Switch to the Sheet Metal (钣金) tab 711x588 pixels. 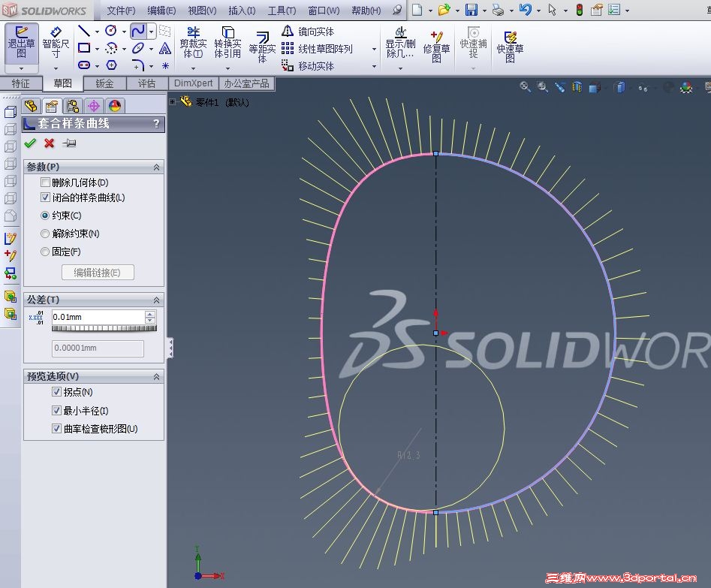105,83
